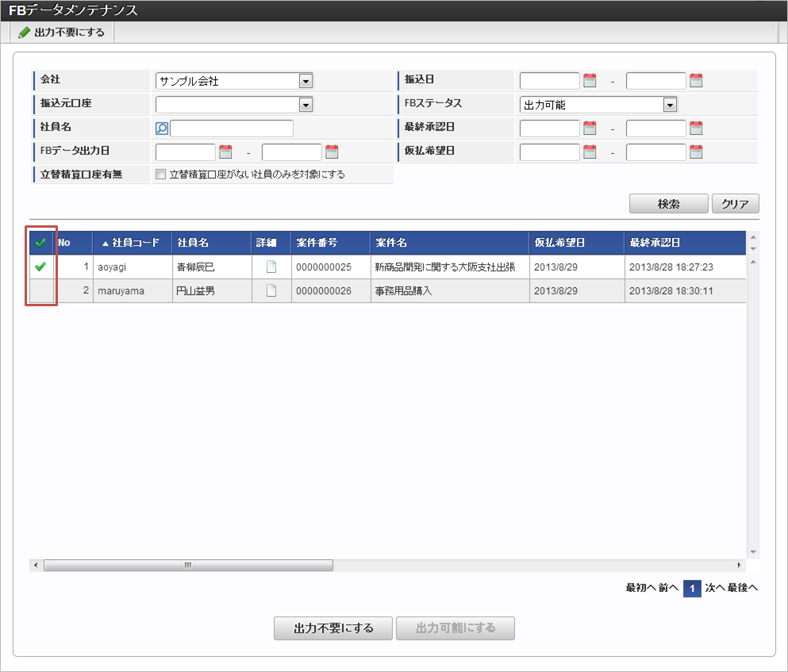Expand the 振込元口座 dropdown
This screenshot has height=672, width=788.
coord(306,105)
